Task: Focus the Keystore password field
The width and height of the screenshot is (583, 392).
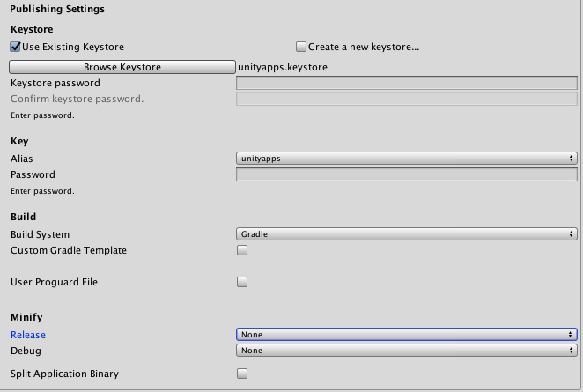Action: [x=406, y=83]
